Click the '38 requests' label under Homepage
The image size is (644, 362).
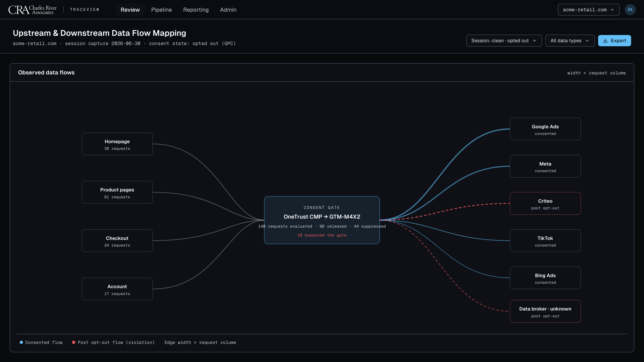[x=117, y=149]
